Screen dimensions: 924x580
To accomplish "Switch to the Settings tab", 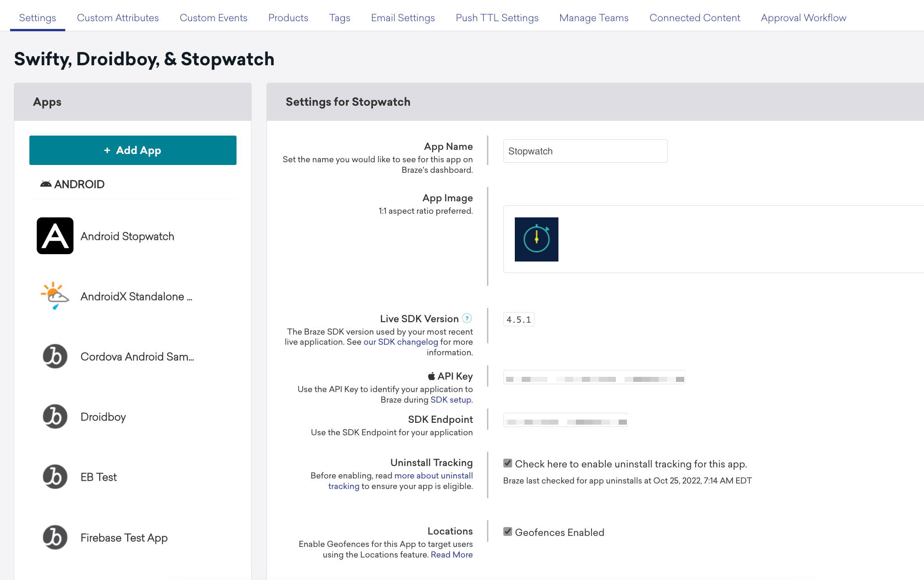I will (38, 17).
